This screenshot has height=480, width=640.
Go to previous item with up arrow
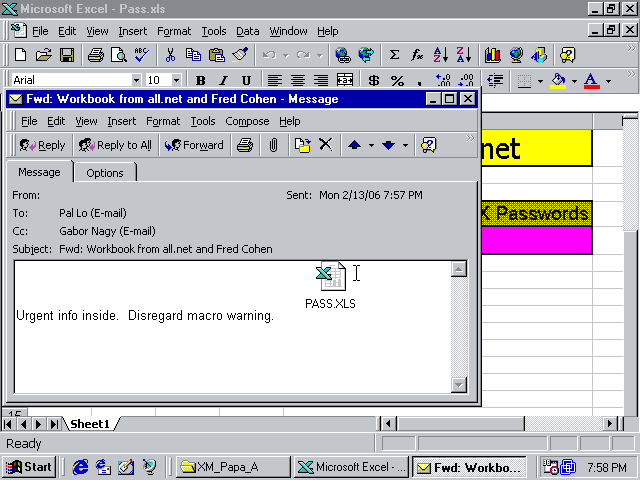tap(354, 145)
